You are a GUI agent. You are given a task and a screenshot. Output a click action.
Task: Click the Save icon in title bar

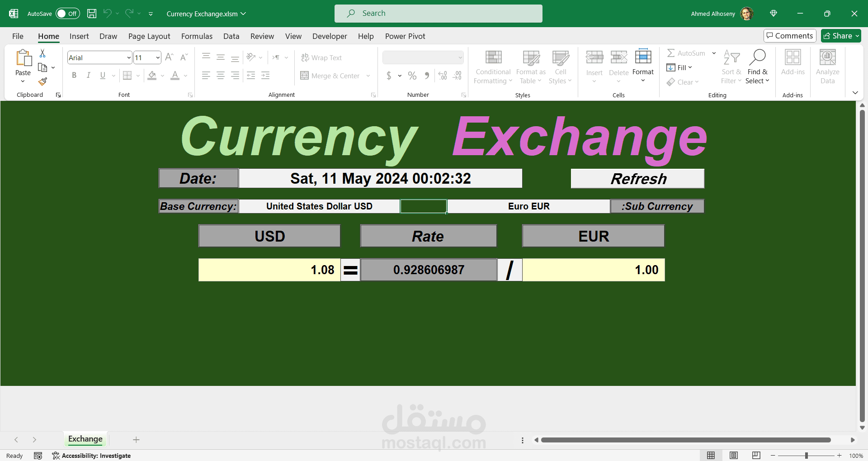[92, 14]
